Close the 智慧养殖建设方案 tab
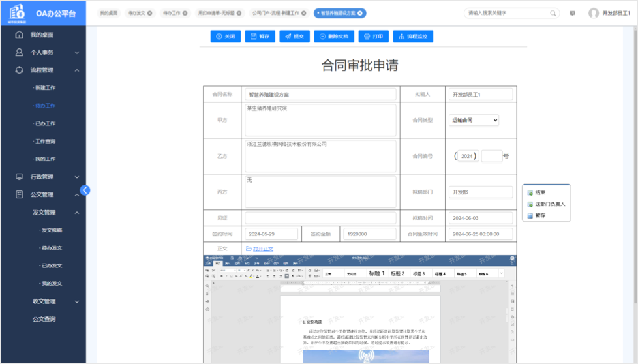638x364 pixels. (361, 13)
